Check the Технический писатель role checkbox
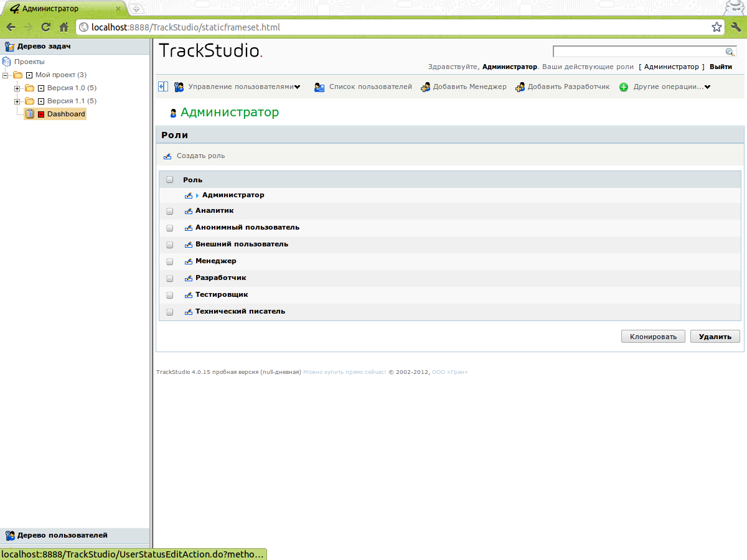 (170, 312)
